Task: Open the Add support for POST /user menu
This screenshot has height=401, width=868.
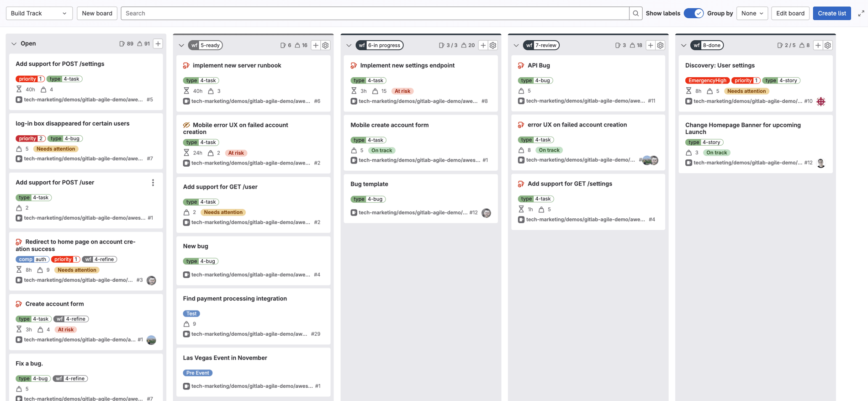Action: [153, 183]
